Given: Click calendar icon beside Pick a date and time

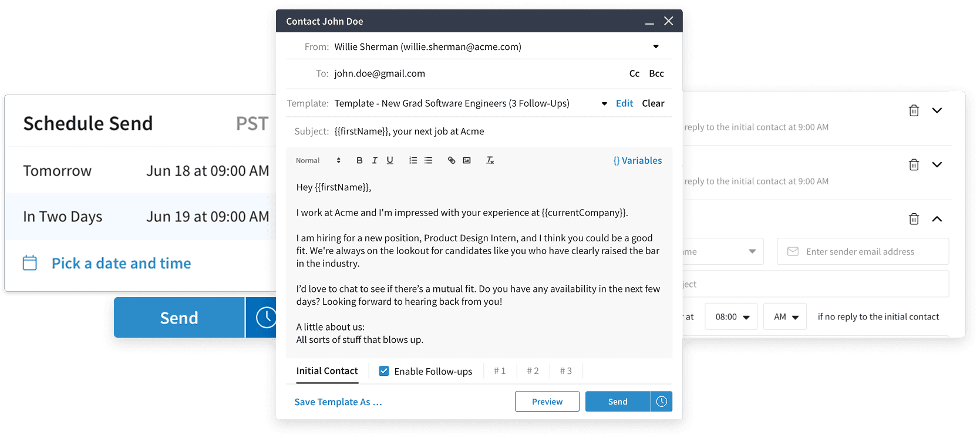Looking at the screenshot, I should click(x=30, y=262).
